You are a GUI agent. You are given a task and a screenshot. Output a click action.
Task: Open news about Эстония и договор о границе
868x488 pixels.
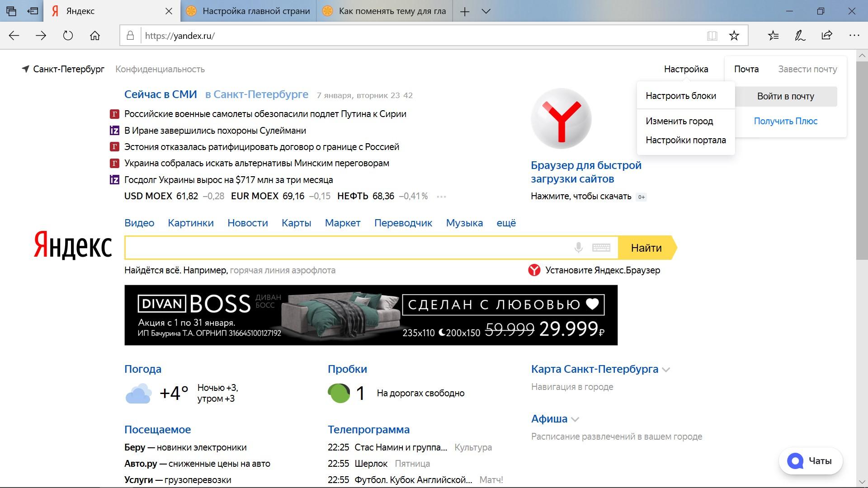click(262, 147)
